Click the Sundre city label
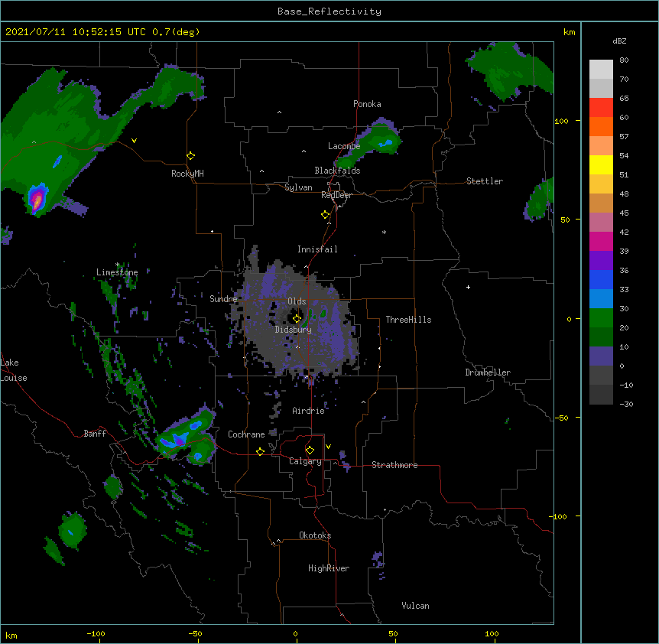Image resolution: width=659 pixels, height=644 pixels. pos(223,299)
